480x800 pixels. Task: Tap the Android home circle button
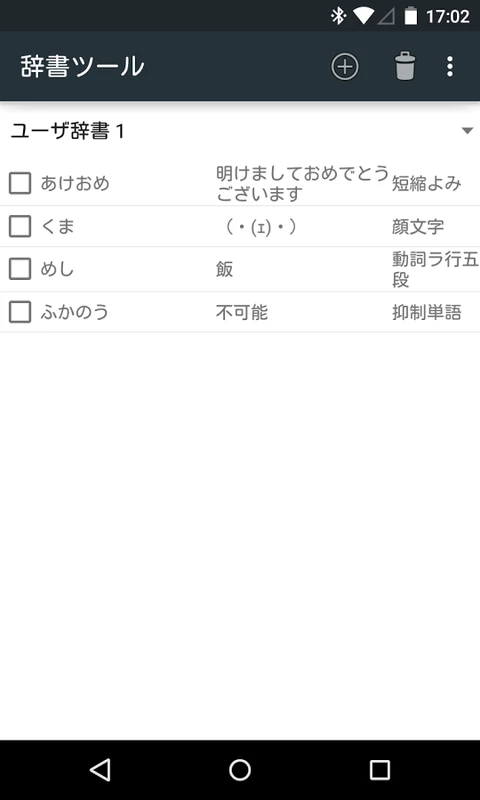click(240, 770)
